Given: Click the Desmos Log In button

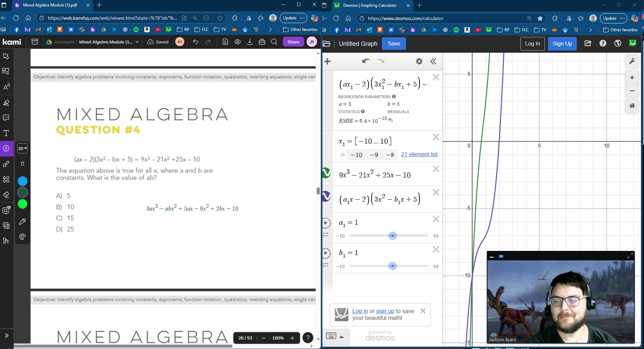Looking at the screenshot, I should point(532,43).
